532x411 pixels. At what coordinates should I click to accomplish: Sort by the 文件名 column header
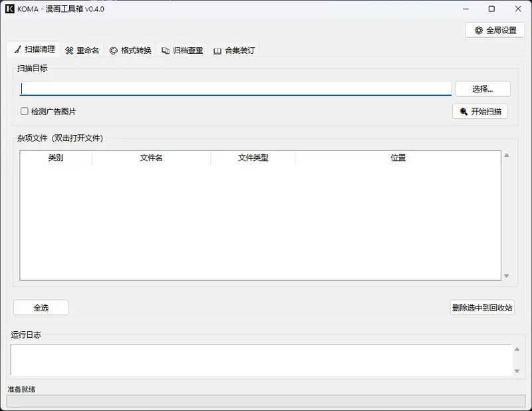click(x=151, y=158)
